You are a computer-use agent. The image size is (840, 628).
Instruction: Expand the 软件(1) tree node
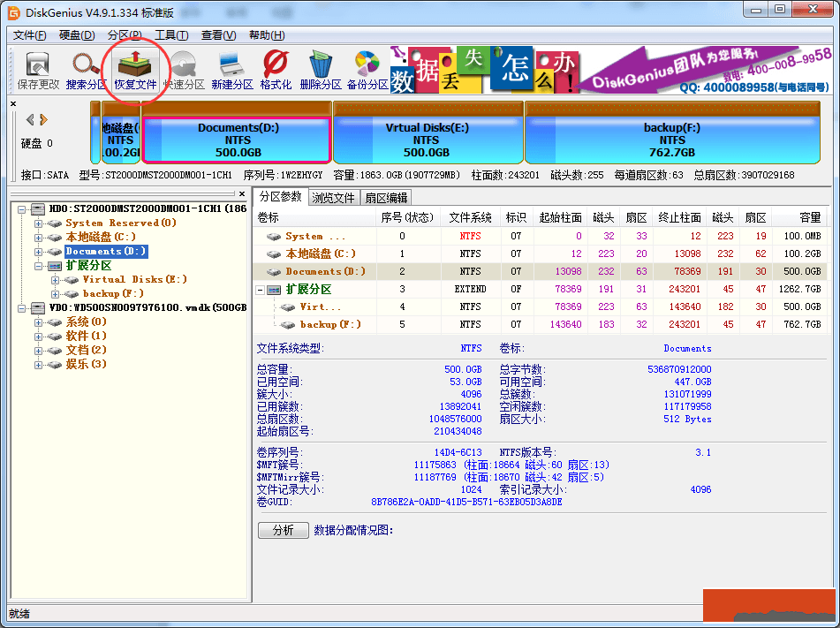coord(38,337)
